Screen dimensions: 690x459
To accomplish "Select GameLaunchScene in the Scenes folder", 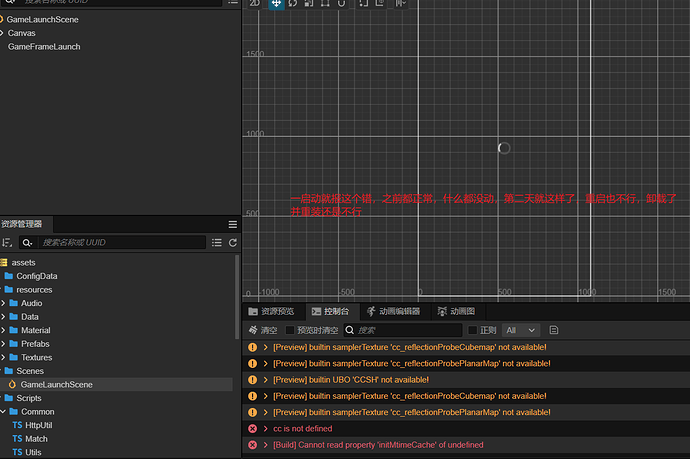I will [x=56, y=384].
